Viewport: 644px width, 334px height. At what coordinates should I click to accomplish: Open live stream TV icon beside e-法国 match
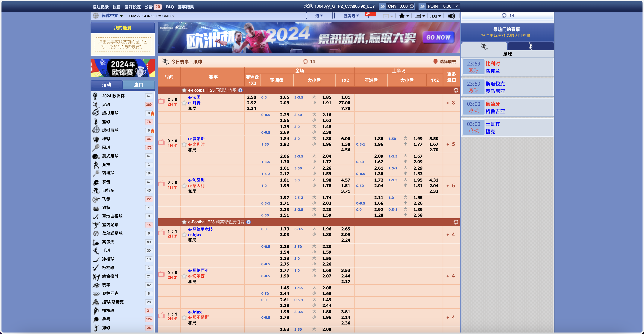(162, 101)
